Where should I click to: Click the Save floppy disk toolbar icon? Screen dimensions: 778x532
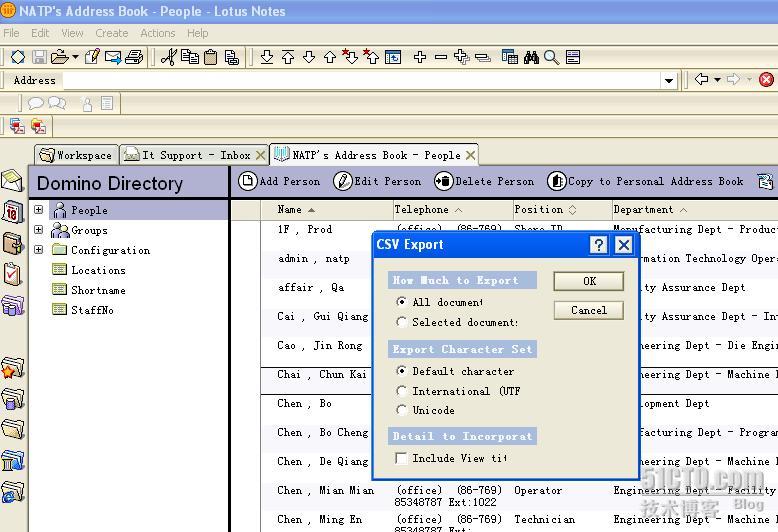pos(39,57)
